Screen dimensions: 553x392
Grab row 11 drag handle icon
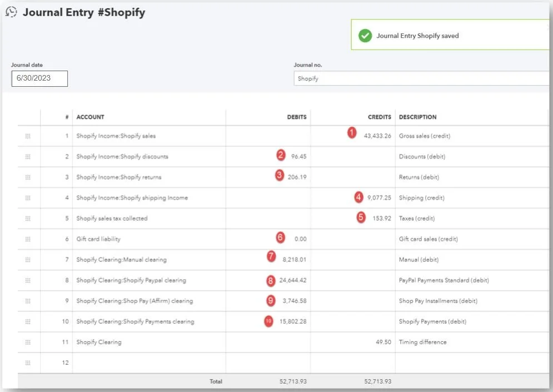pyautogui.click(x=28, y=343)
